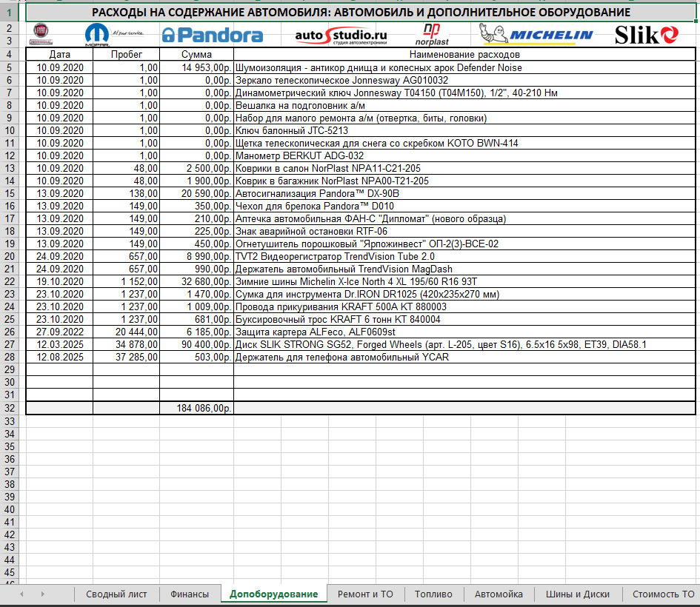Select the Michelin logo image
This screenshot has width=700, height=607.
(x=536, y=34)
